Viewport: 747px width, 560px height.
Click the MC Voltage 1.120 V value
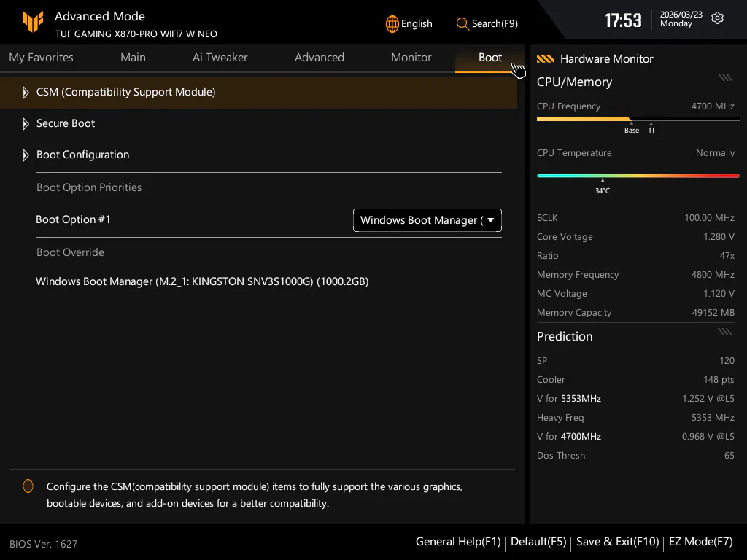(719, 294)
